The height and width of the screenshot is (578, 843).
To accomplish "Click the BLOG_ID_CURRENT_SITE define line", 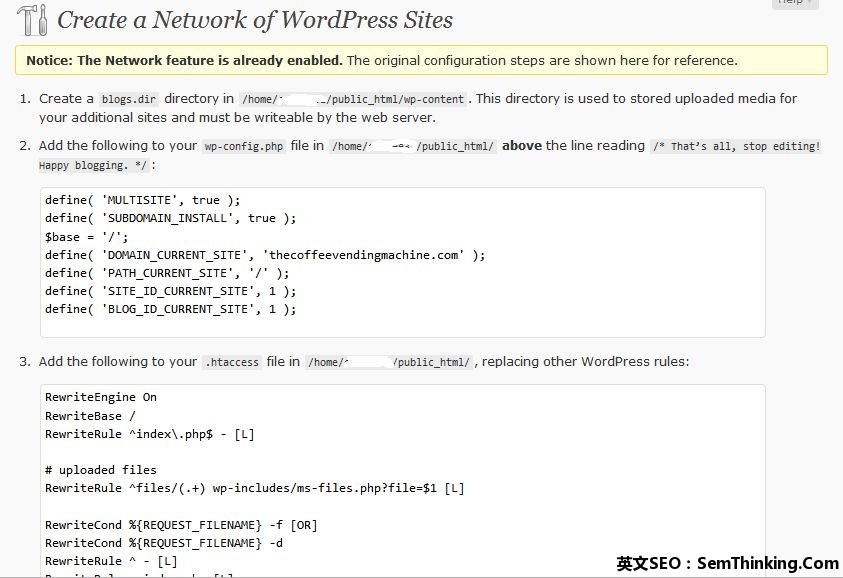I will point(170,309).
